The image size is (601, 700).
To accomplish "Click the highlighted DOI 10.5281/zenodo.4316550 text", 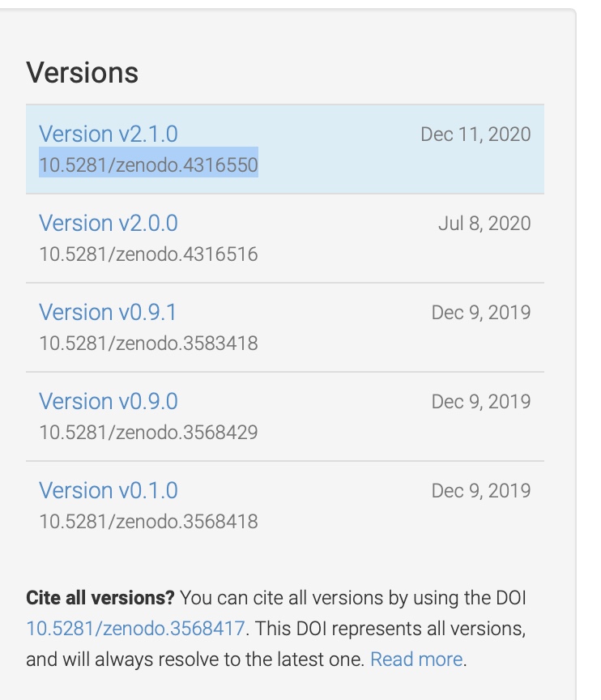I will pyautogui.click(x=148, y=164).
